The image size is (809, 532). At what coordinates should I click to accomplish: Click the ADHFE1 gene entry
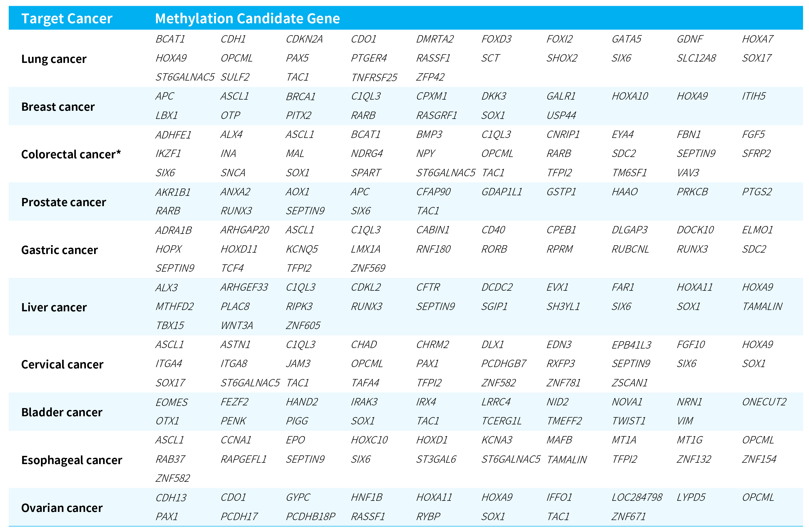(173, 135)
